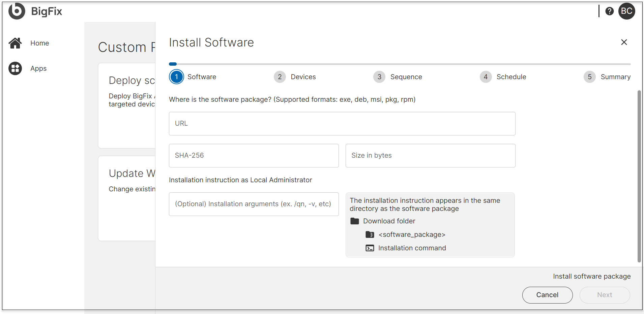The height and width of the screenshot is (314, 644).
Task: Focus the SHA-256 input field
Action: point(254,155)
